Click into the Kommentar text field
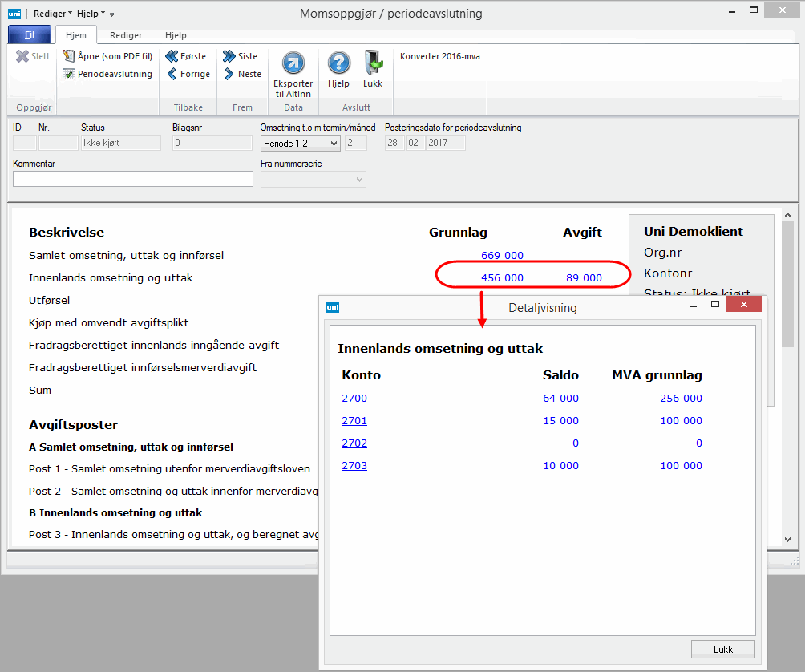 [133, 179]
